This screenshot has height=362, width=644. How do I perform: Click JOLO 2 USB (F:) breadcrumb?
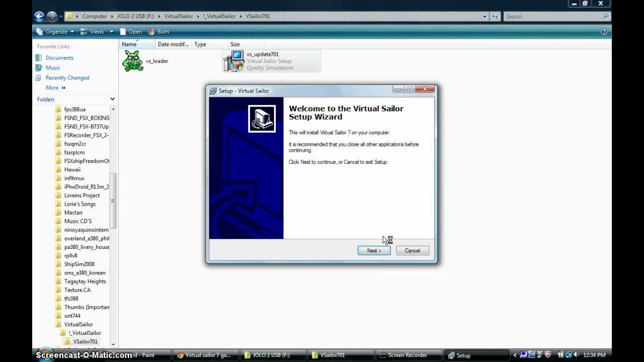point(135,16)
